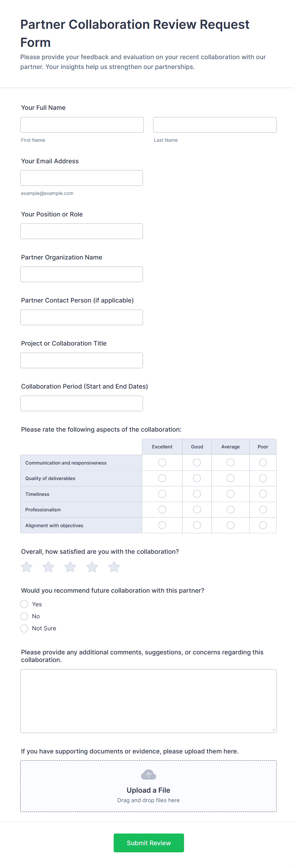The image size is (294, 868).
Task: Rate satisfaction with the second star
Action: pyautogui.click(x=48, y=567)
